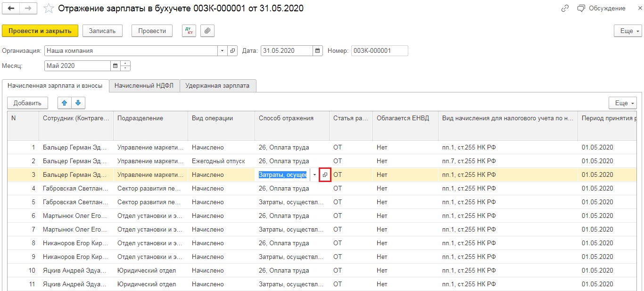Click the forward navigation arrow
The height and width of the screenshot is (291, 644).
28,8
